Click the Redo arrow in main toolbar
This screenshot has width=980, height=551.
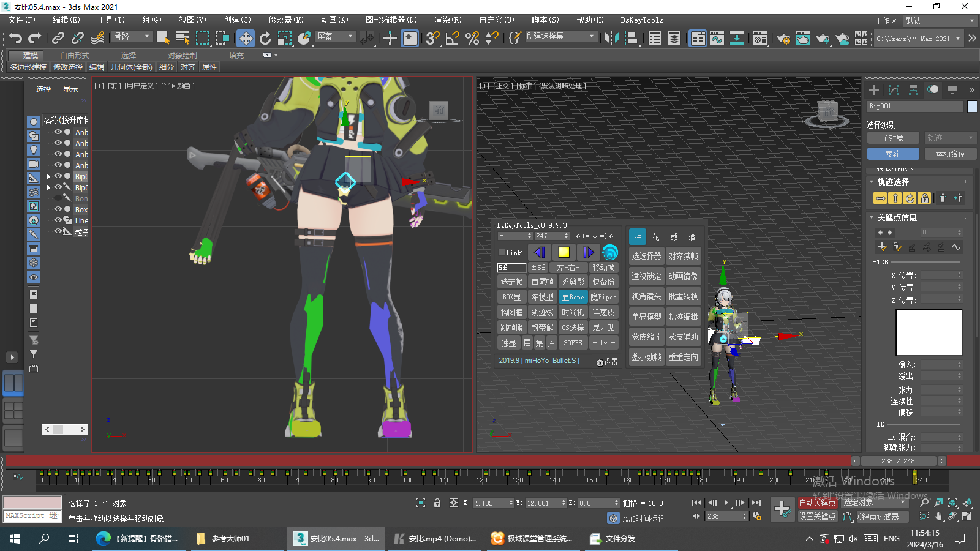[35, 38]
